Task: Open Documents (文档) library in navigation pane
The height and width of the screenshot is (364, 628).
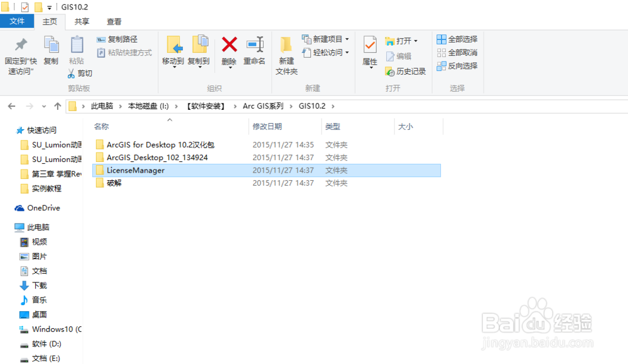Action: [34, 271]
